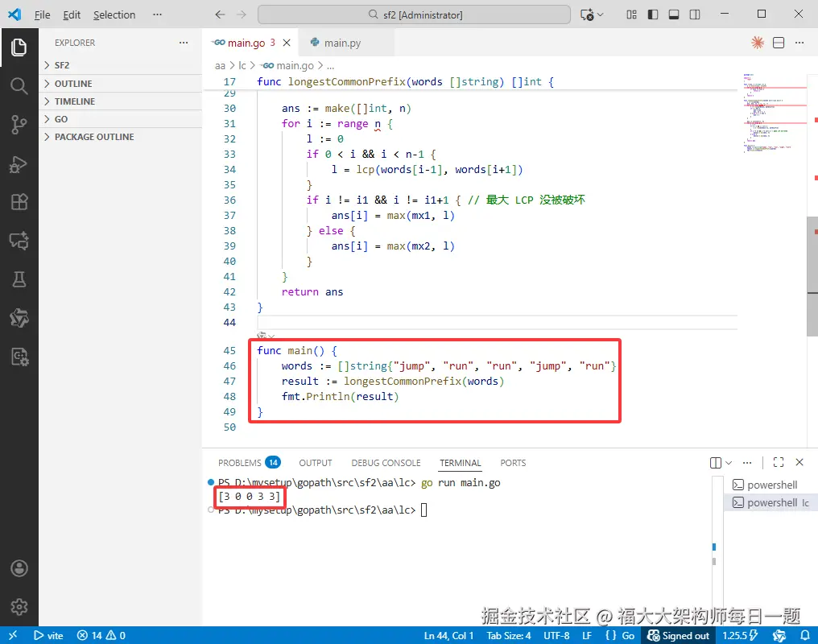Viewport: 818px width, 644px height.
Task: Maximize the terminal panel size
Action: point(779,463)
